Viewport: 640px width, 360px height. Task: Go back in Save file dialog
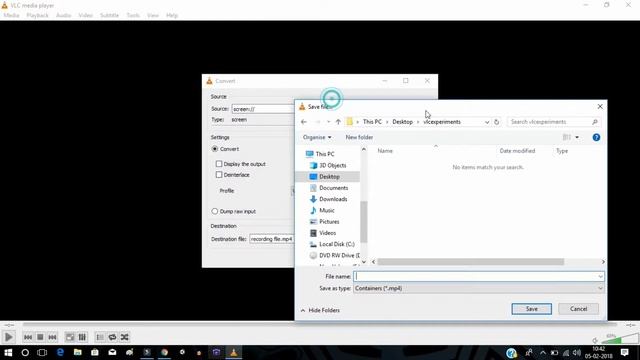[304, 122]
